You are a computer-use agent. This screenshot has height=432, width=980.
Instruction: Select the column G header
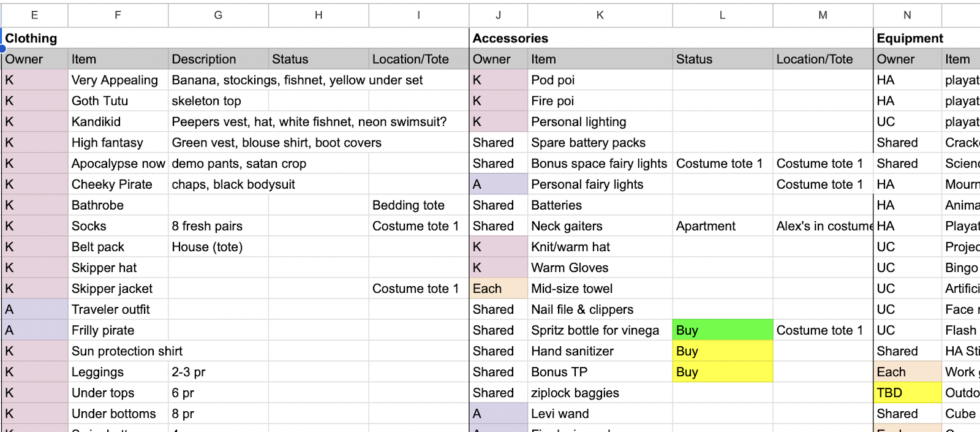(218, 15)
